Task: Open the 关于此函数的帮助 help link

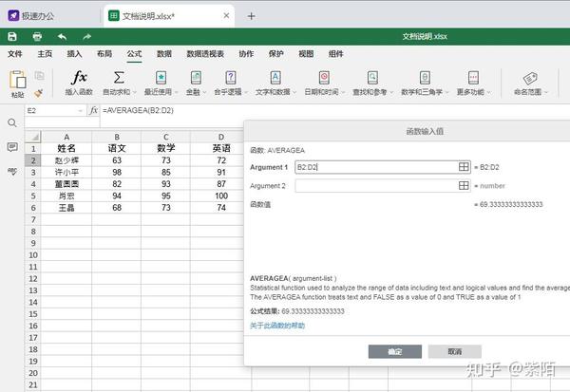Action: (x=277, y=326)
